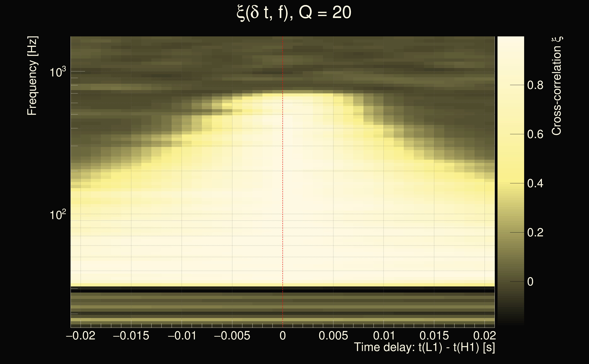Click the Cross-correlation ξ colorbar title
The image size is (589, 364).
click(557, 86)
